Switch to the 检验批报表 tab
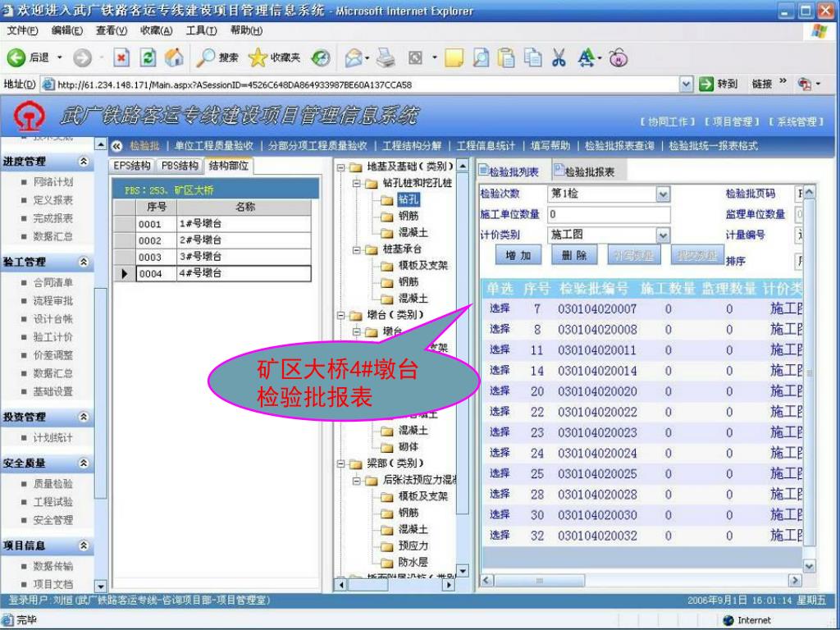 [589, 171]
